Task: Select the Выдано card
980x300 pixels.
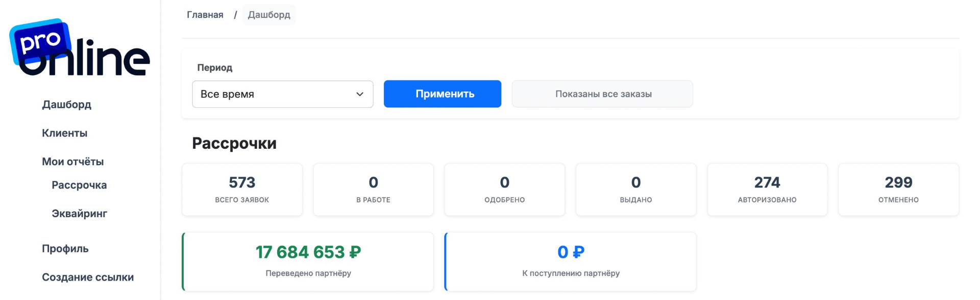Action: click(636, 190)
